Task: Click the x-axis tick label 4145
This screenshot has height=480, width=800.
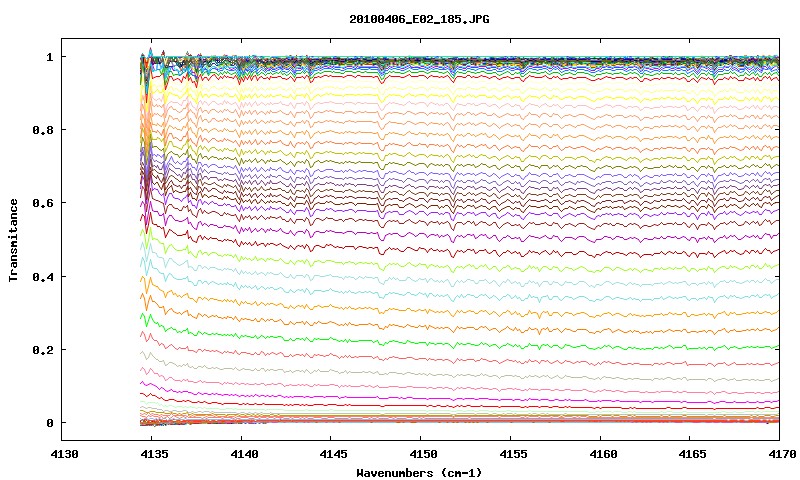Action: coord(334,454)
